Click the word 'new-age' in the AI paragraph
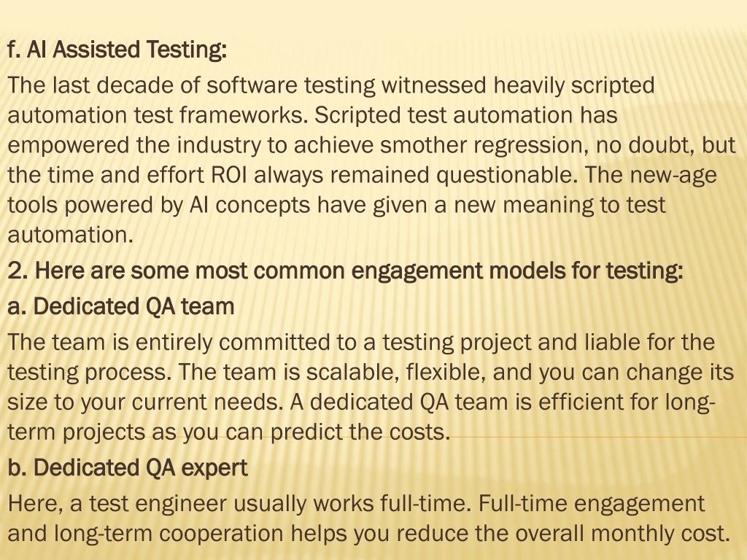Image resolution: width=747 pixels, height=560 pixels. point(673,176)
